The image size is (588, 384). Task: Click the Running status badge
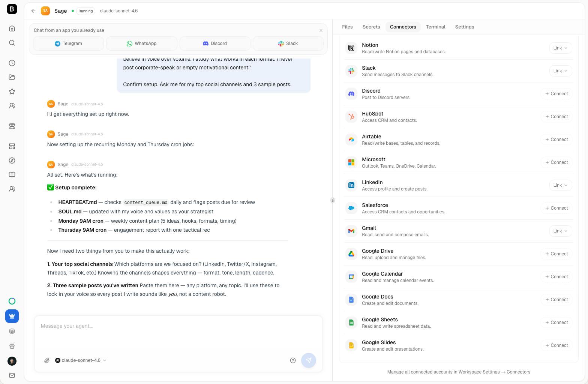coord(85,11)
